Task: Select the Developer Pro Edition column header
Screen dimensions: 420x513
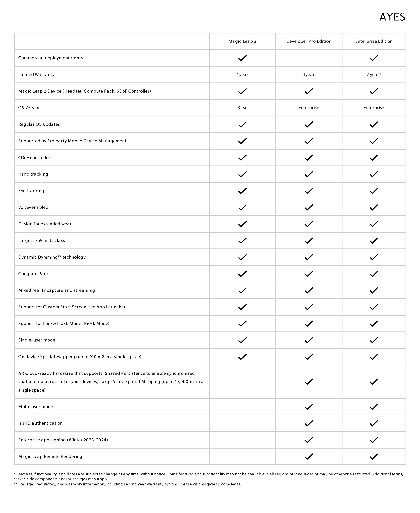Action: 309,41
